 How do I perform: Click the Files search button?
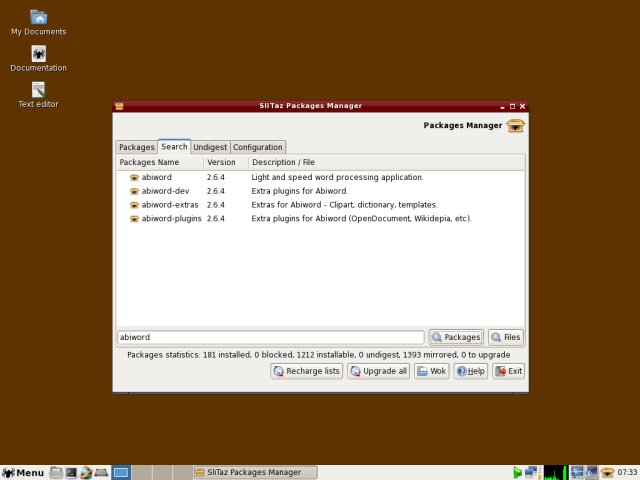pyautogui.click(x=506, y=337)
